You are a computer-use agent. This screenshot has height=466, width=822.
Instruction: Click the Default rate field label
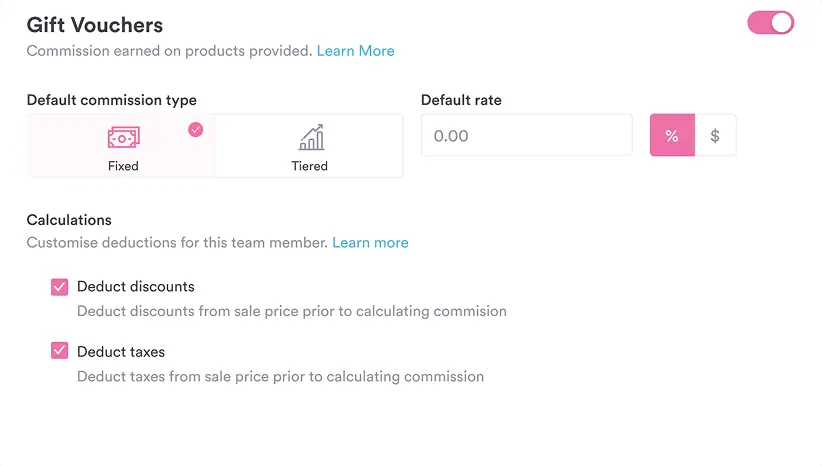point(461,100)
